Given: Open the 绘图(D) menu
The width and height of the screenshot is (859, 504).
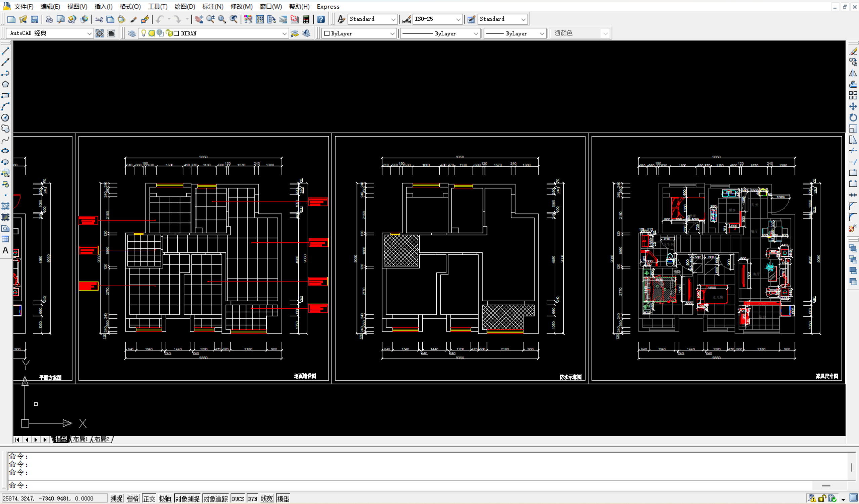Looking at the screenshot, I should [x=184, y=6].
